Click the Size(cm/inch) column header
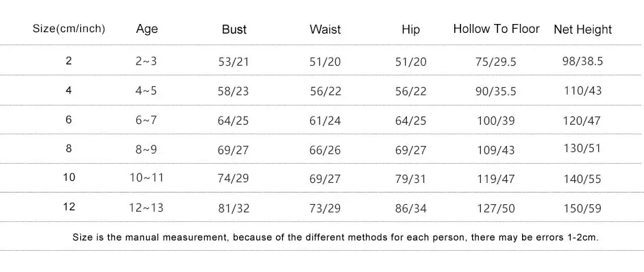 (x=69, y=29)
